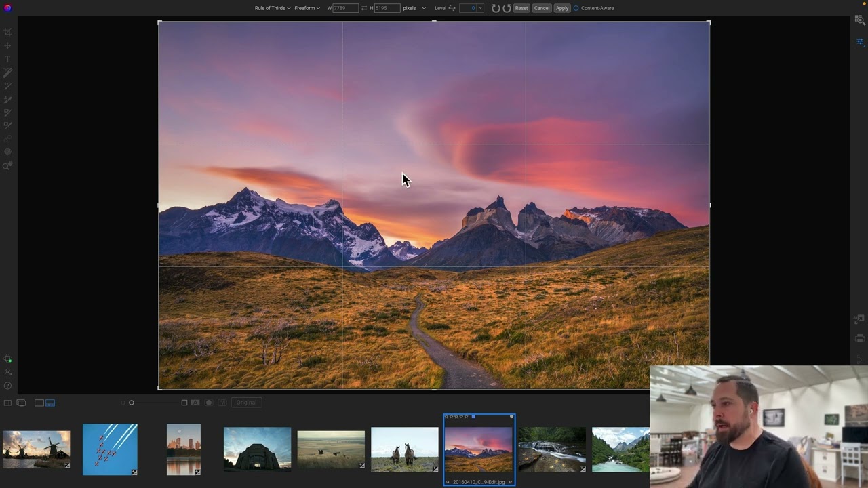Select the Text tool
The height and width of the screenshot is (488, 868).
point(7,59)
